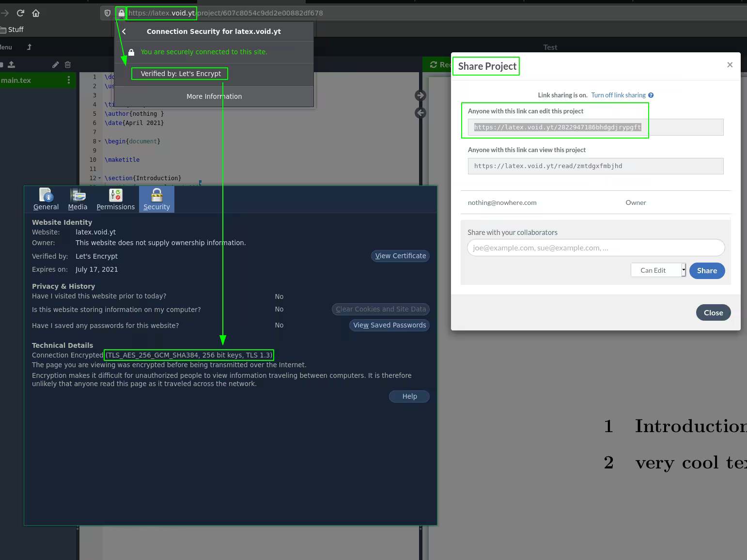The image size is (747, 560).
Task: Click the collaborators email input field
Action: pyautogui.click(x=595, y=248)
